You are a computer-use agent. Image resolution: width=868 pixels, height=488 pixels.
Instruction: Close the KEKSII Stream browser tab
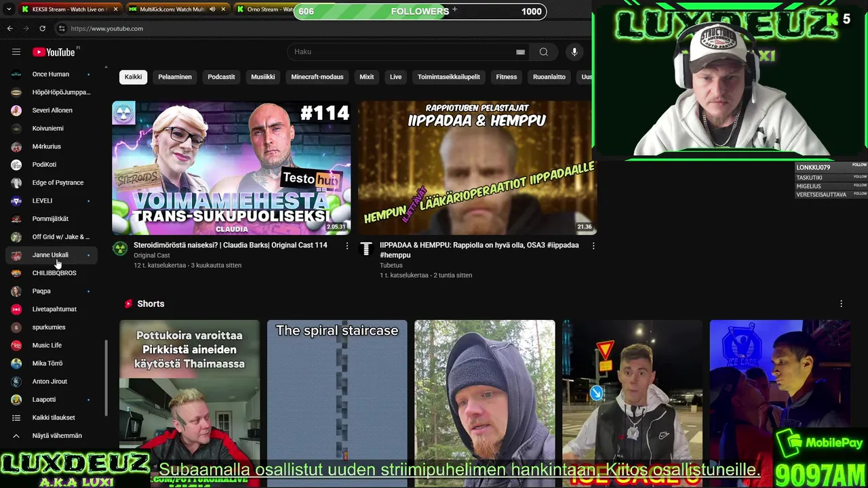tap(115, 9)
